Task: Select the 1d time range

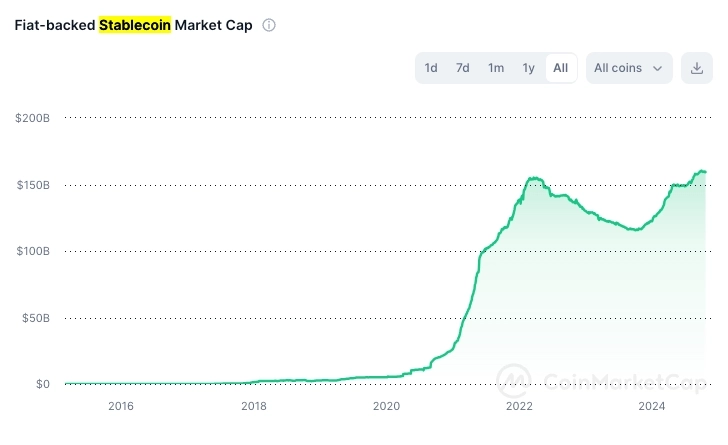Action: click(x=431, y=68)
